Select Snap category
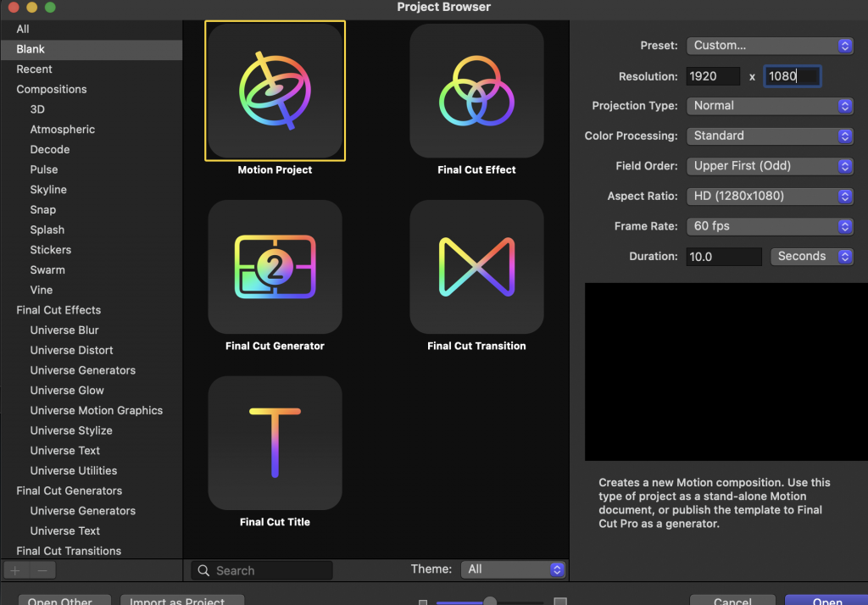The height and width of the screenshot is (605, 868). click(x=92, y=210)
